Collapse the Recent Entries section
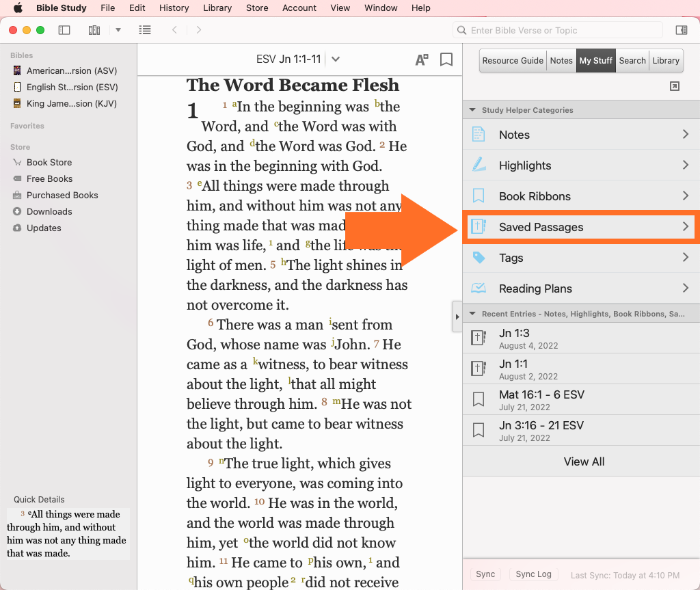Image resolution: width=700 pixels, height=590 pixels. (x=472, y=314)
